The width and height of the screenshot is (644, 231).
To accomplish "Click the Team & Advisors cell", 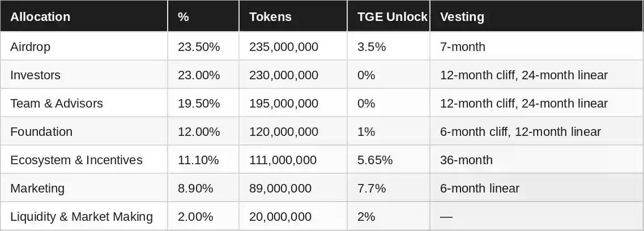I will click(x=57, y=104).
